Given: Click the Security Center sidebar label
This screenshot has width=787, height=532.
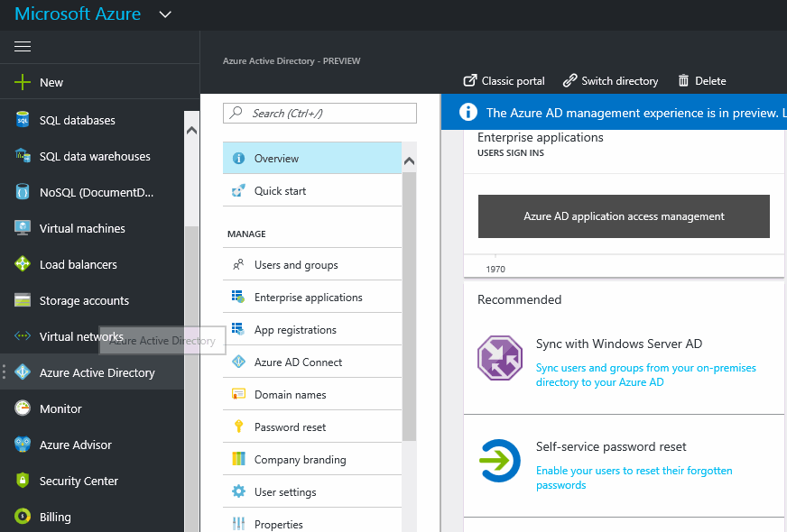Looking at the screenshot, I should pyautogui.click(x=79, y=481).
